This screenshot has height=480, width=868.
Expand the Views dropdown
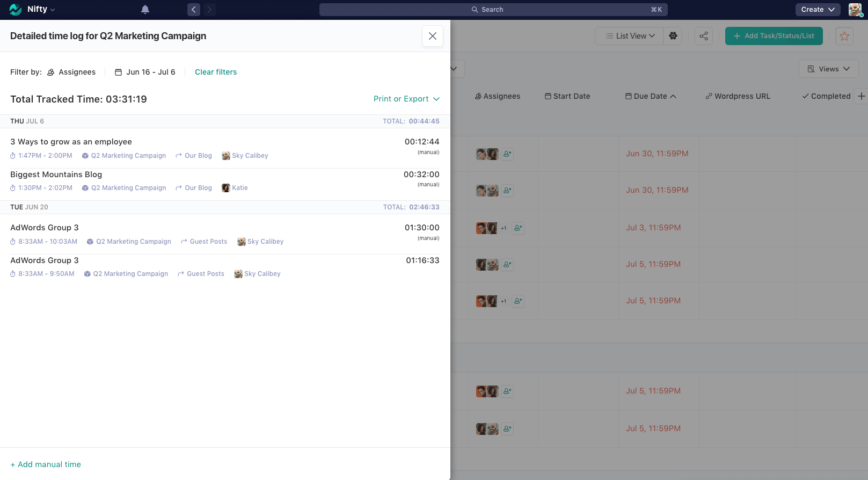828,69
